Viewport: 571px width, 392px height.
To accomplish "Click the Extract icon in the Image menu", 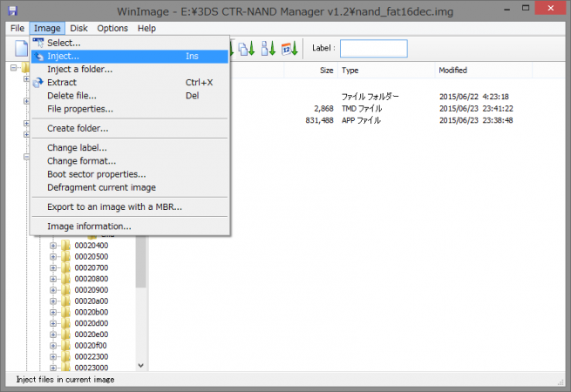I will click(x=37, y=83).
